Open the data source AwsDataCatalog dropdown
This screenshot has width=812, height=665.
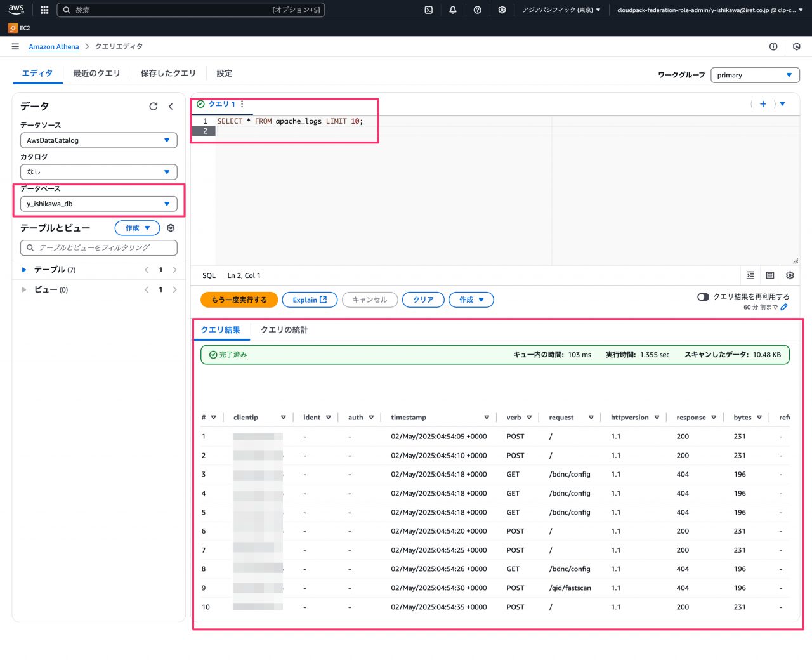[x=98, y=140]
